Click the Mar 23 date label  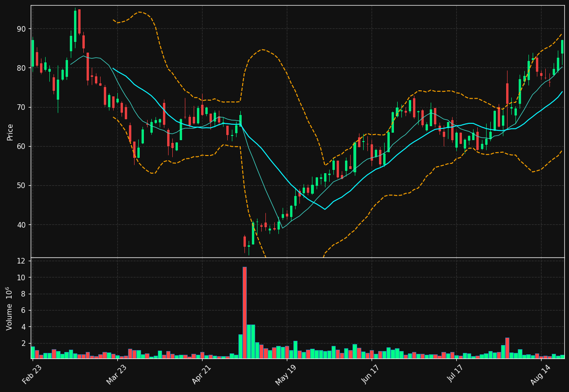coord(117,374)
